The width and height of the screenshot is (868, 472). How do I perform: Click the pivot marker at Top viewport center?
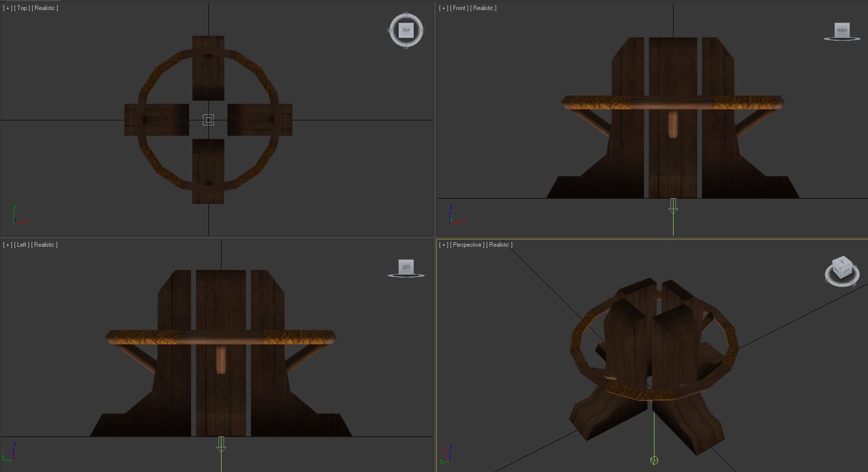pyautogui.click(x=208, y=120)
